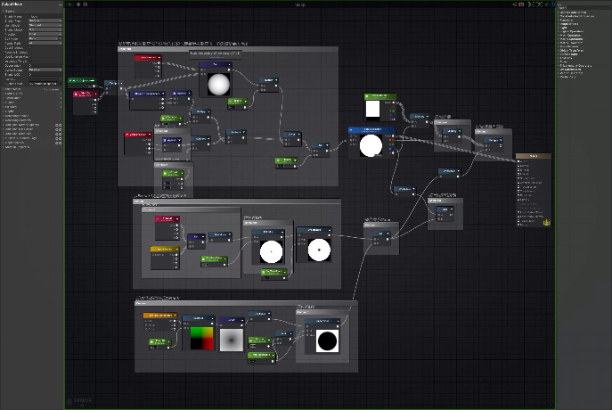
Task: Toggle the green update button above the canvas
Action: point(70,4)
